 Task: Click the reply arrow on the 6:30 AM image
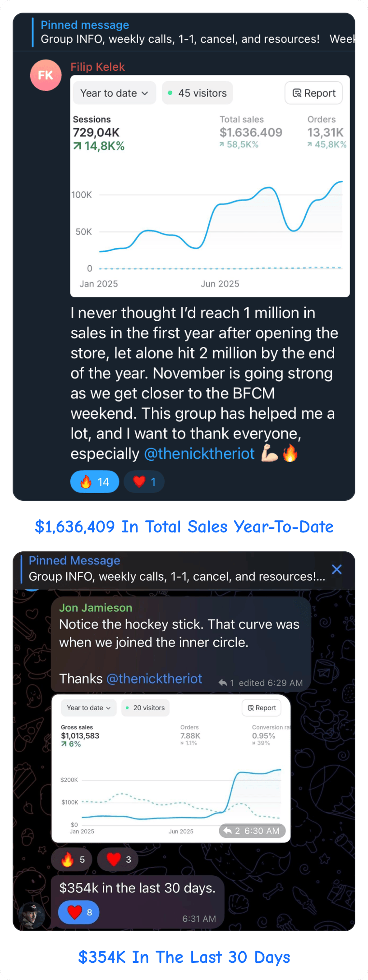point(228,831)
